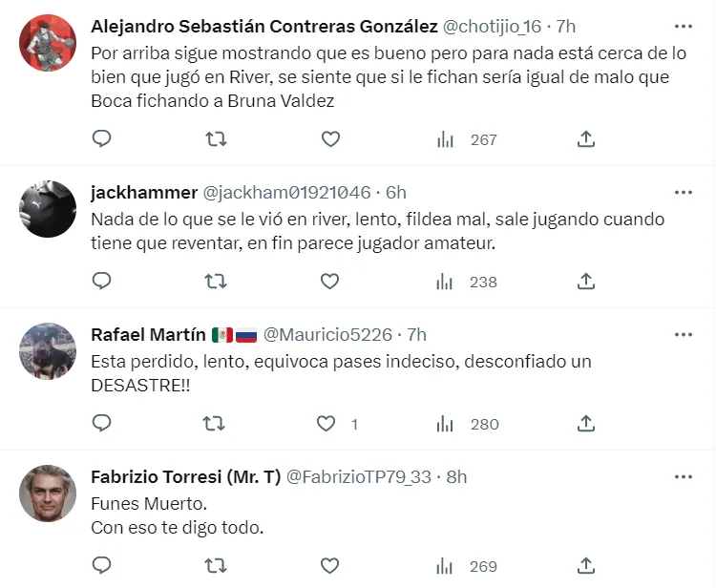716x588 pixels.
Task: Open more options on Fabrizio Torresi's tweet
Action: click(683, 476)
